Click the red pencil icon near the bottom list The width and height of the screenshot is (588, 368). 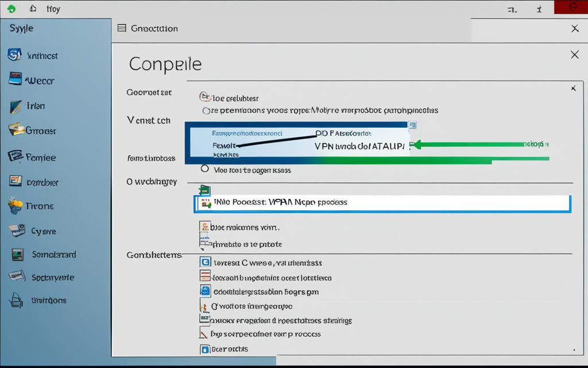pos(202,333)
